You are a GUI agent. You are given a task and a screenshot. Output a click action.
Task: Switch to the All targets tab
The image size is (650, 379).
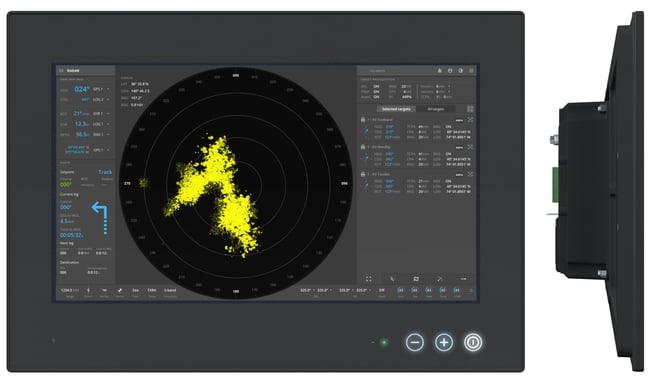tap(436, 109)
